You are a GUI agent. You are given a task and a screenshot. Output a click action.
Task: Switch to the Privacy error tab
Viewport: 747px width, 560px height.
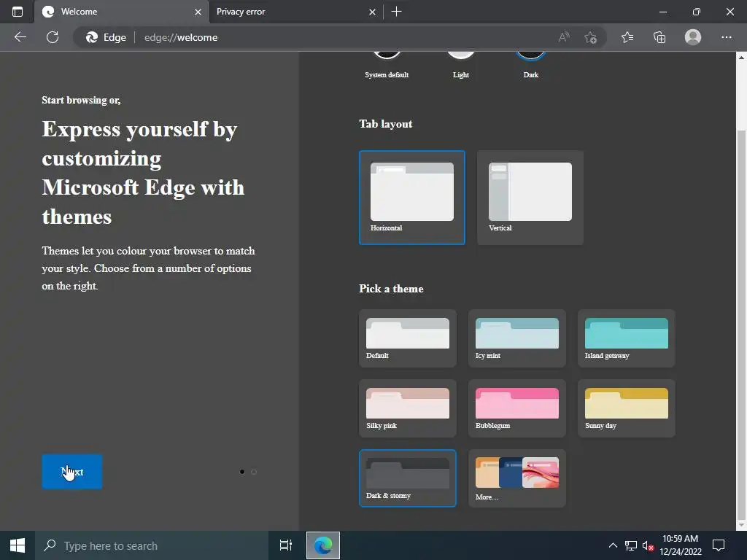coord(295,12)
